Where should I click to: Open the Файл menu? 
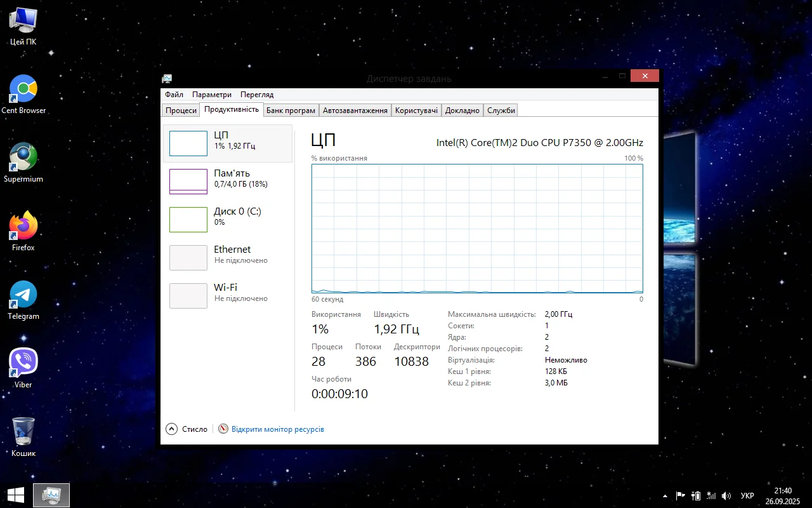[x=174, y=95]
